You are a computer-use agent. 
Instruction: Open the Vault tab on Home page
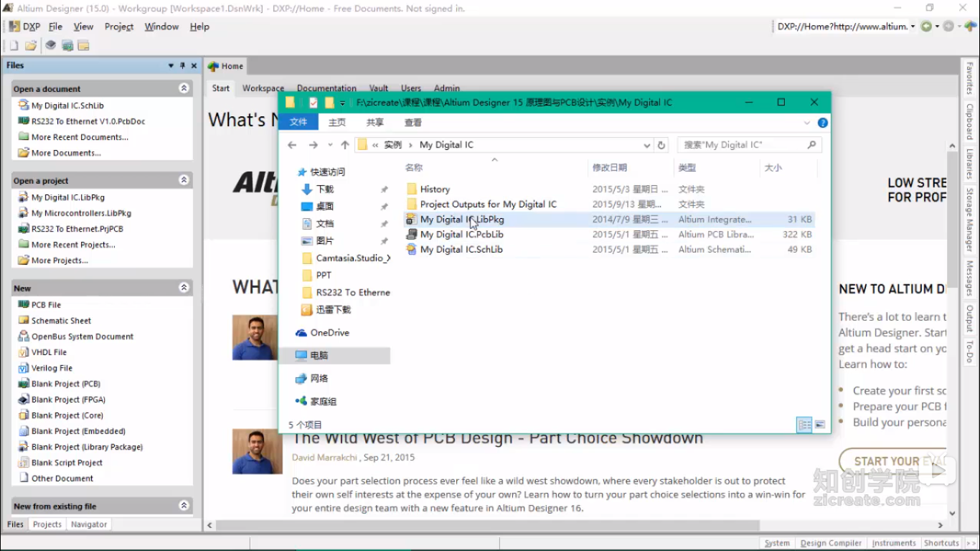[x=379, y=88]
